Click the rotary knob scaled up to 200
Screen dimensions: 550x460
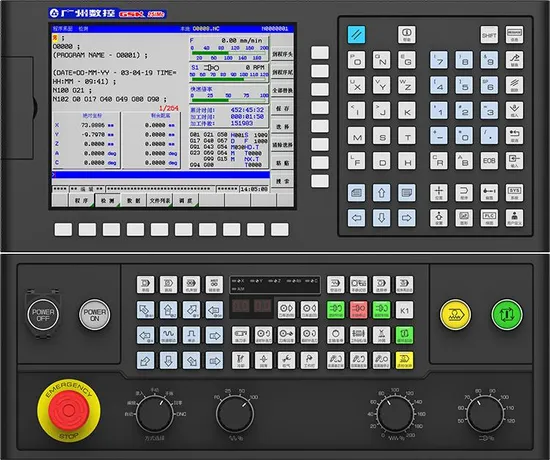[x=396, y=414]
